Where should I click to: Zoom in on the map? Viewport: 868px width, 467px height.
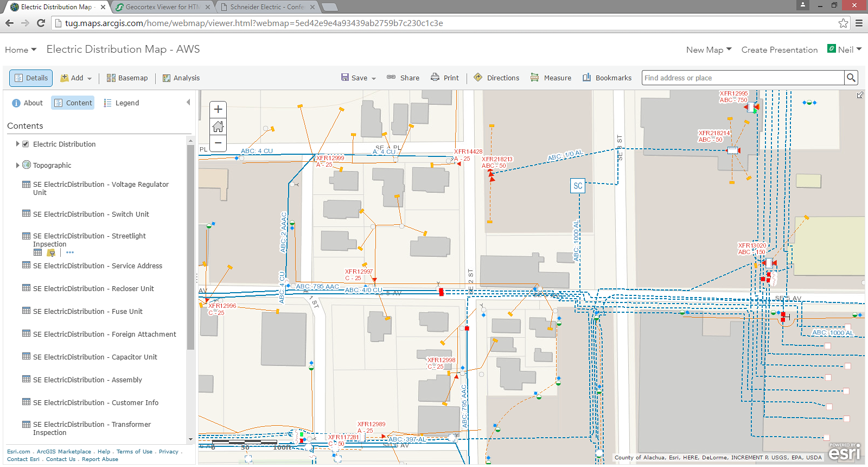point(218,109)
